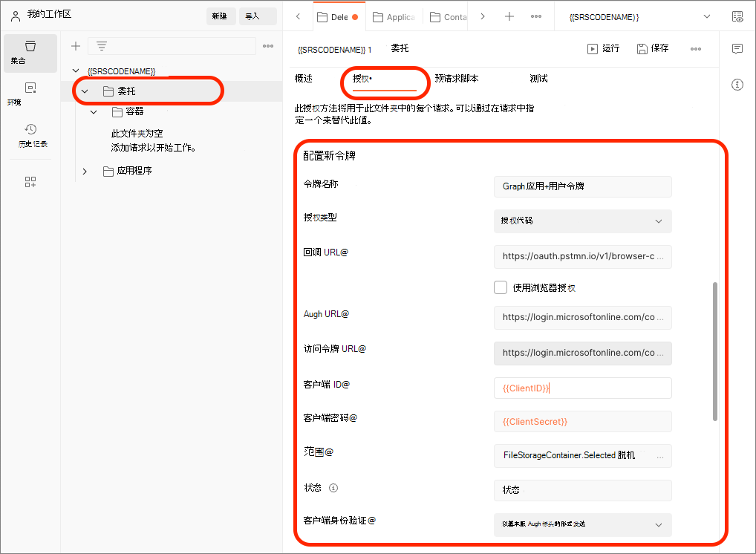Open a new request tab with the plus icon
The height and width of the screenshot is (554, 756).
pyautogui.click(x=508, y=16)
